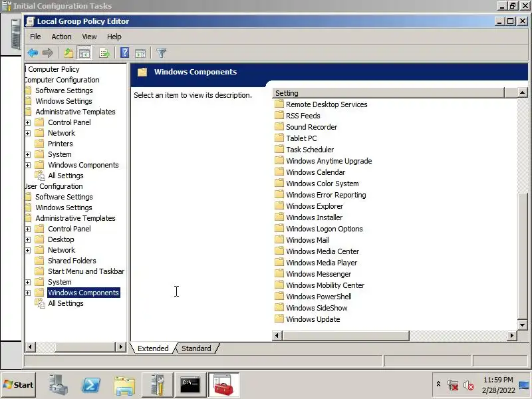Click the Setting column header

pos(388,93)
